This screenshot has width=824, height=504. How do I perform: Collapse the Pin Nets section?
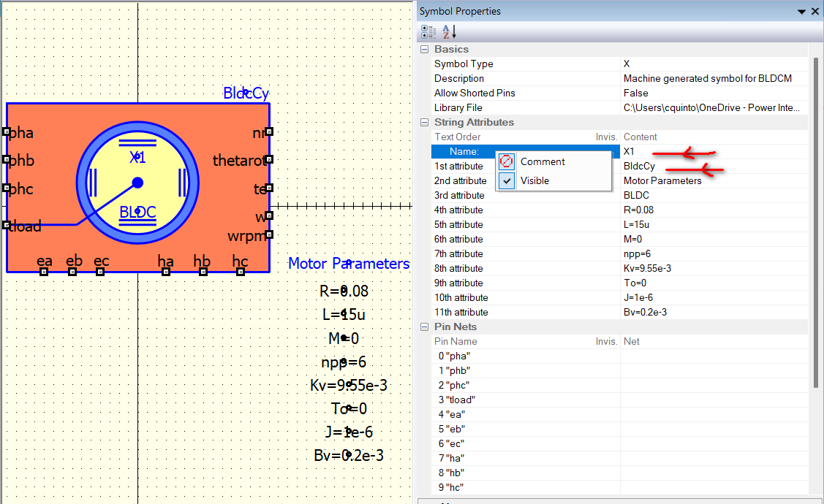click(x=425, y=327)
